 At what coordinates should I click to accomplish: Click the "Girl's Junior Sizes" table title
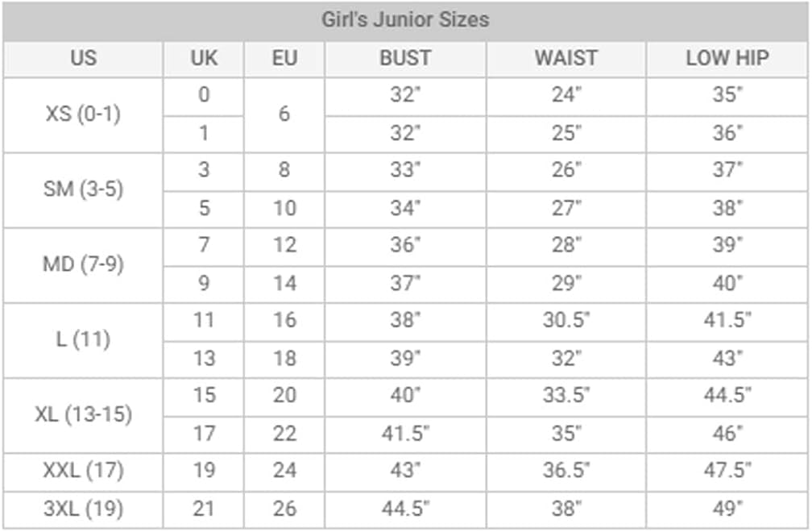coord(405,19)
